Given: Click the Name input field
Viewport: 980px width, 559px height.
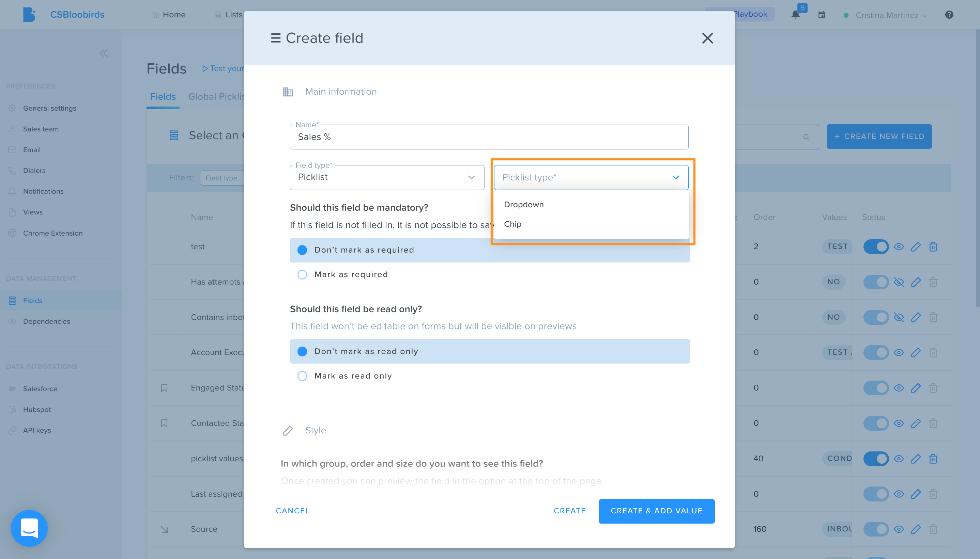Looking at the screenshot, I should click(489, 137).
